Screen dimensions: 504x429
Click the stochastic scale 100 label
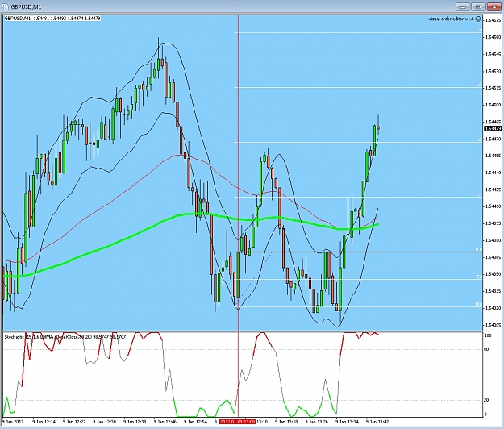[488, 335]
